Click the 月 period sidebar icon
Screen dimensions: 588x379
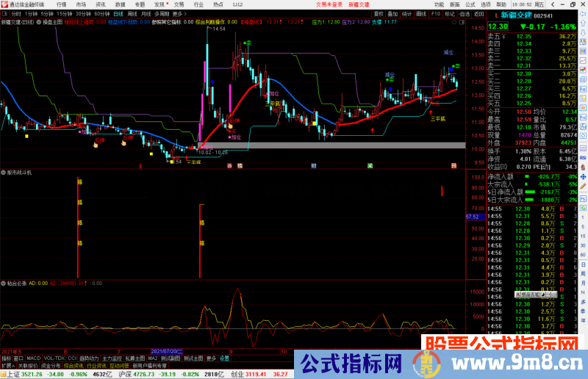coord(583,284)
